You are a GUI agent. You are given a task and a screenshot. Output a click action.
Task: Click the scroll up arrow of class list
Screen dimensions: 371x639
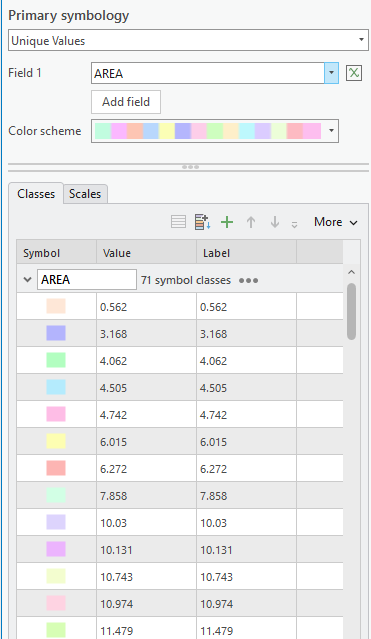[351, 272]
